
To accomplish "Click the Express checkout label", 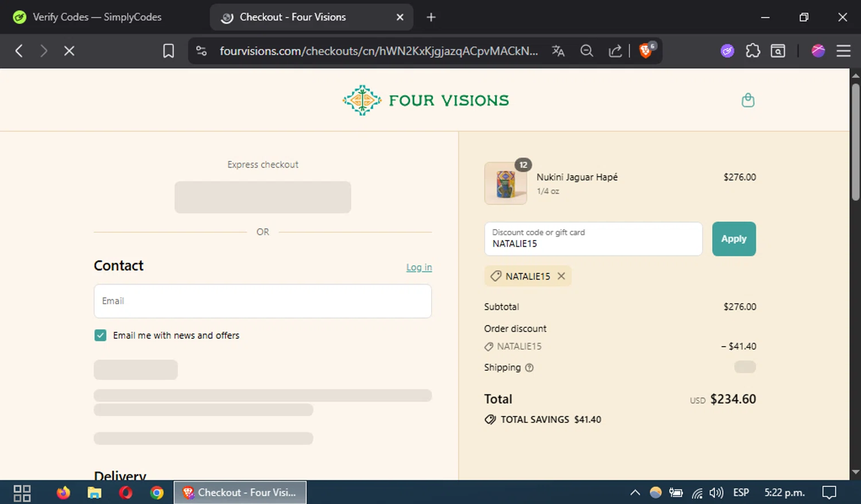I will (263, 165).
